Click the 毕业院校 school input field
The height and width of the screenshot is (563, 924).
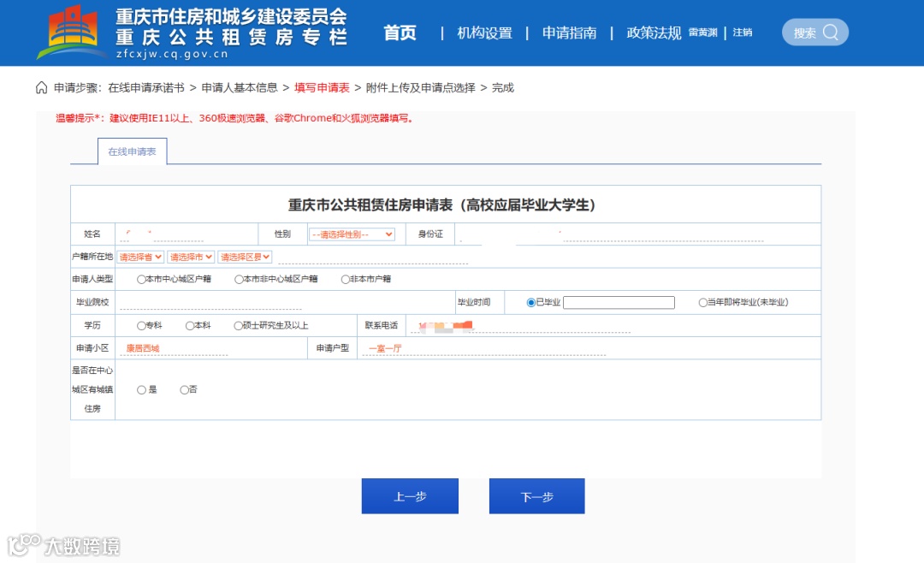210,302
